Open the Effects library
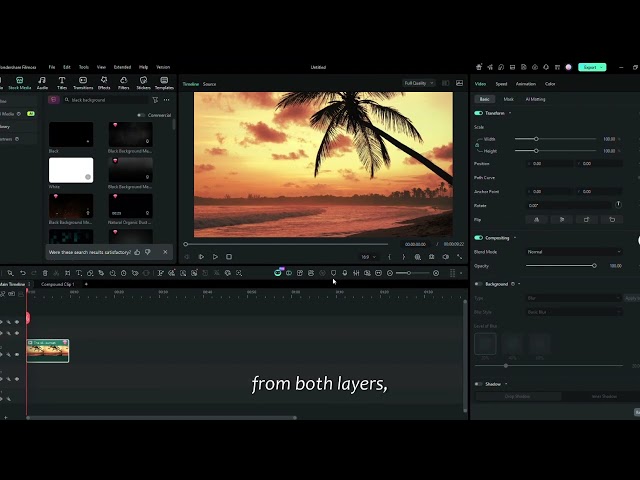 coord(104,83)
